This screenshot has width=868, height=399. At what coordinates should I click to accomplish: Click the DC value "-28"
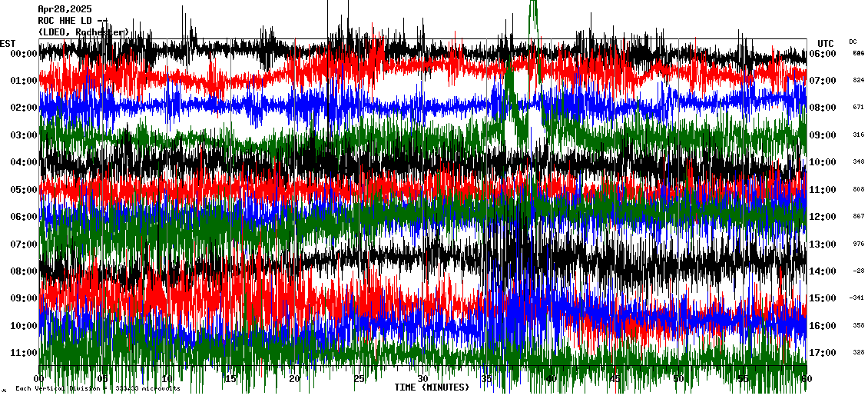(x=859, y=271)
